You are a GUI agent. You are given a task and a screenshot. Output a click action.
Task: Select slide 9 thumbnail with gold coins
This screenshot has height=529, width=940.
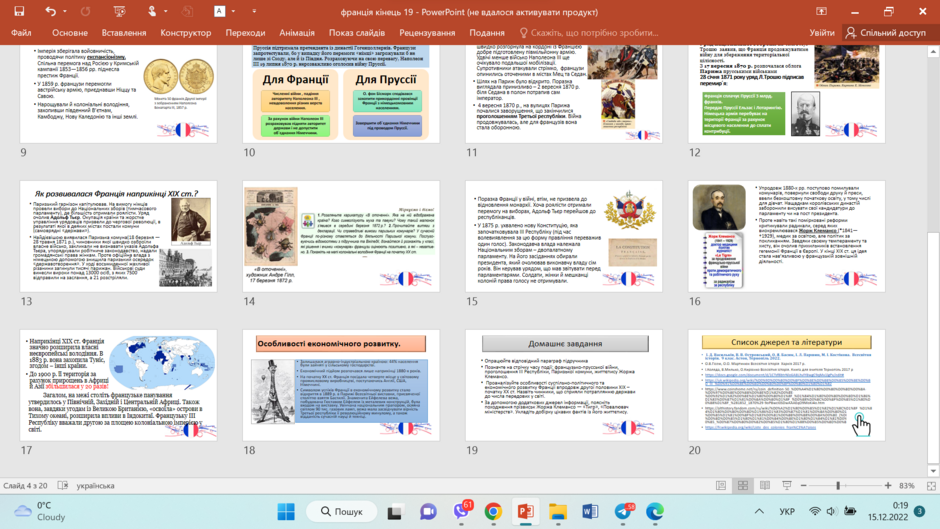click(x=118, y=94)
